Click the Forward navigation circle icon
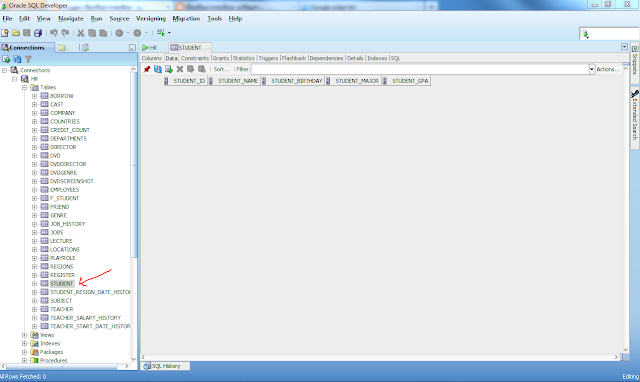Image resolution: width=640 pixels, height=382 pixels. 138,33
